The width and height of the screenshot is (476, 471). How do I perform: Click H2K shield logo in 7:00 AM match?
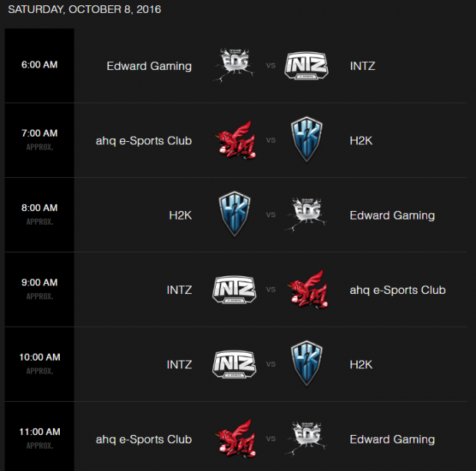pos(307,140)
